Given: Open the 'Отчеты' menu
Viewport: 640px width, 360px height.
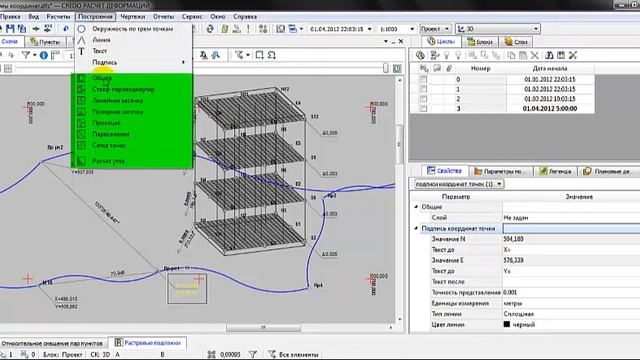Looking at the screenshot, I should point(164,17).
